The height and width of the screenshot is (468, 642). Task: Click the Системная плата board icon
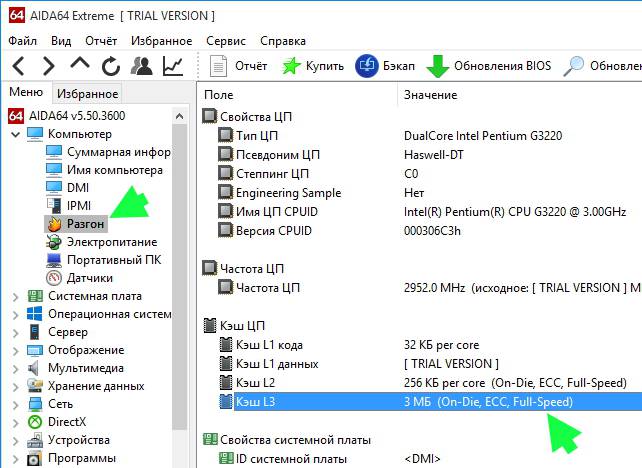(x=35, y=296)
